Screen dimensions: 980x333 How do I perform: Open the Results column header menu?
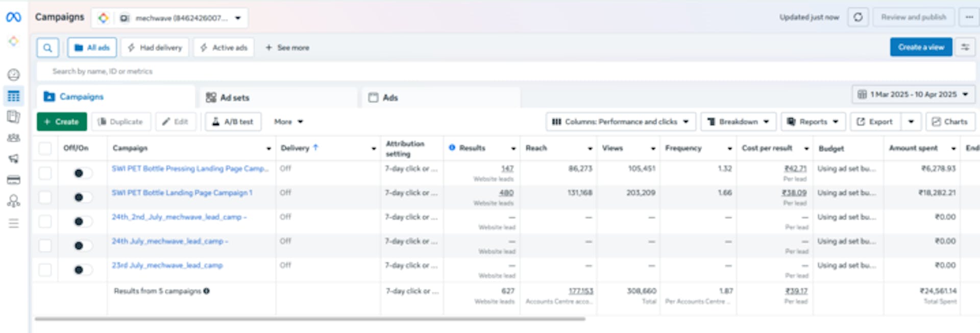point(513,149)
